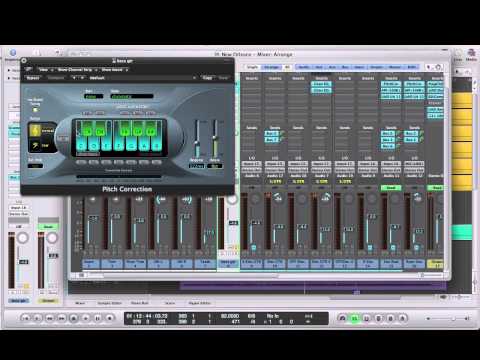Click the Ref. Pitch value field

tap(35, 165)
